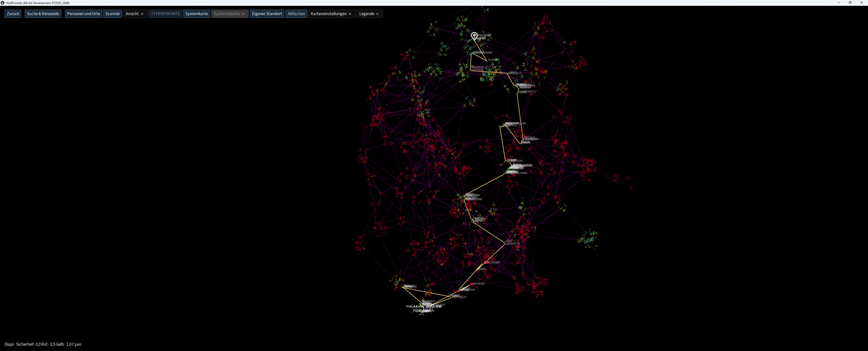Open the Karteneinstellungen dropdown

click(x=332, y=14)
